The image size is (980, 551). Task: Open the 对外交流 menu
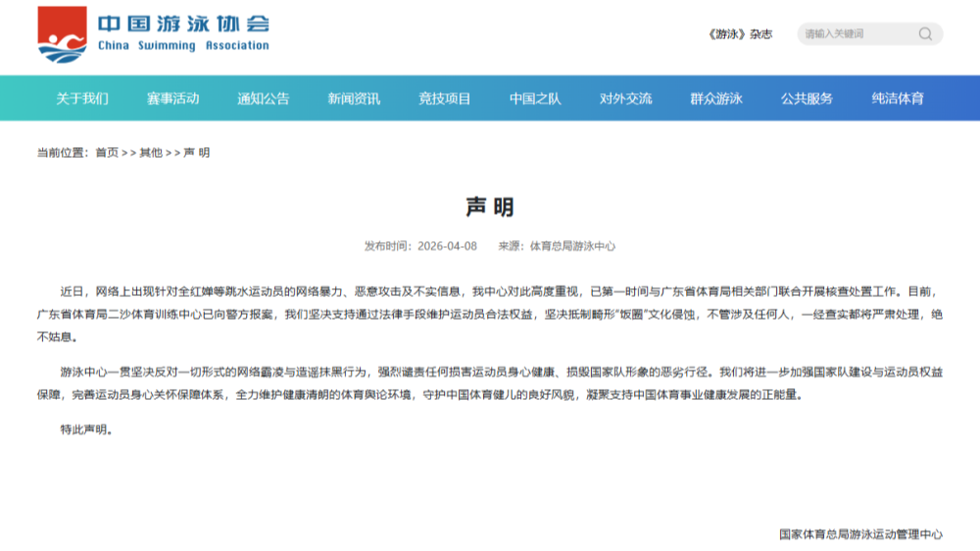[625, 98]
